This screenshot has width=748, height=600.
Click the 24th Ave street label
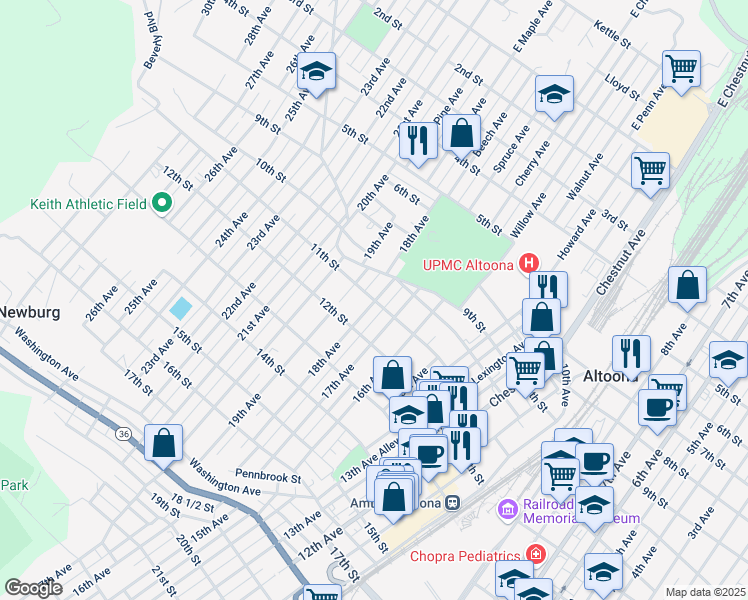231,229
